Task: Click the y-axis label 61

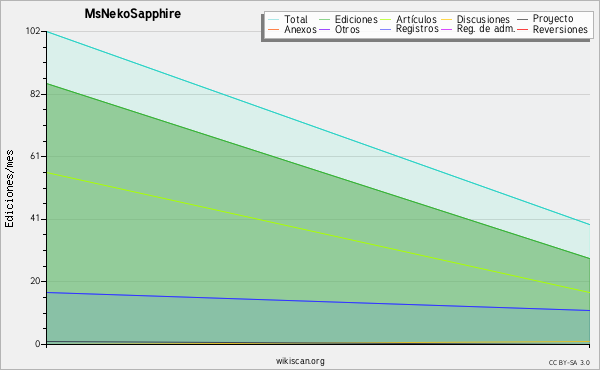Action: 35,156
